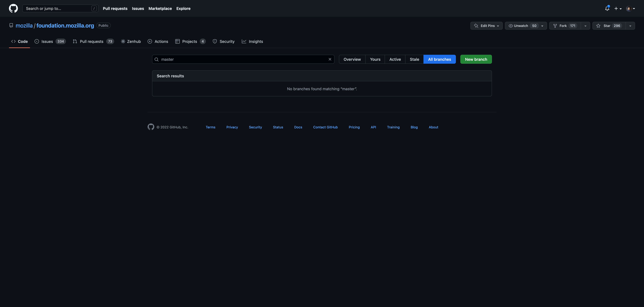Select the Active branches filter
644x307 pixels.
(x=395, y=59)
